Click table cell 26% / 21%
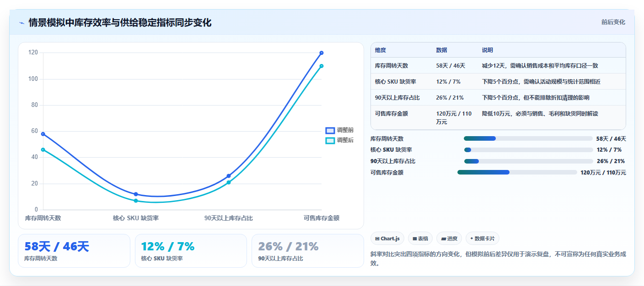 click(x=450, y=97)
